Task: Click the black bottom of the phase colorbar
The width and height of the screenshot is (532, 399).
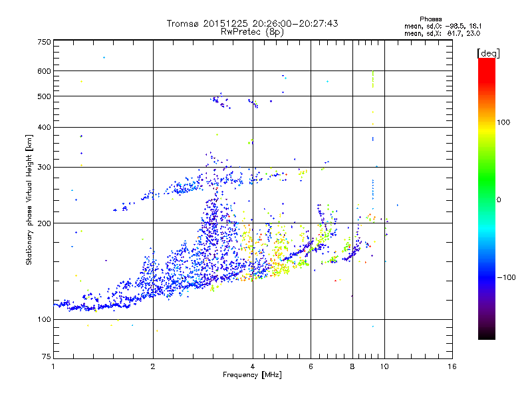Action: [487, 334]
